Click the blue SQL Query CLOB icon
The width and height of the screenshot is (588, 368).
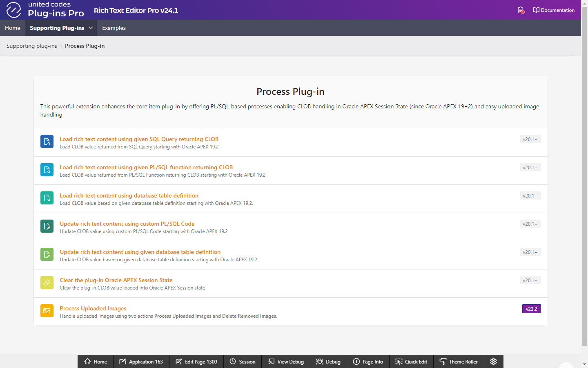[x=47, y=141]
